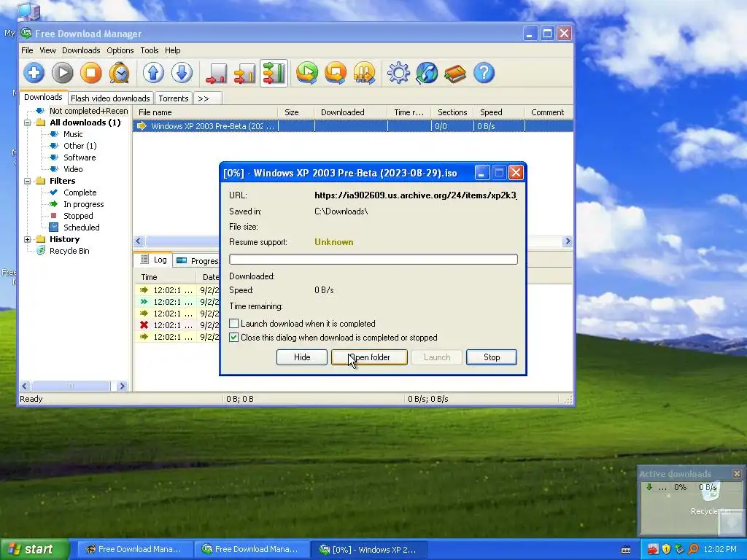Sort by the File name column header
The width and height of the screenshot is (747, 560).
tap(205, 112)
